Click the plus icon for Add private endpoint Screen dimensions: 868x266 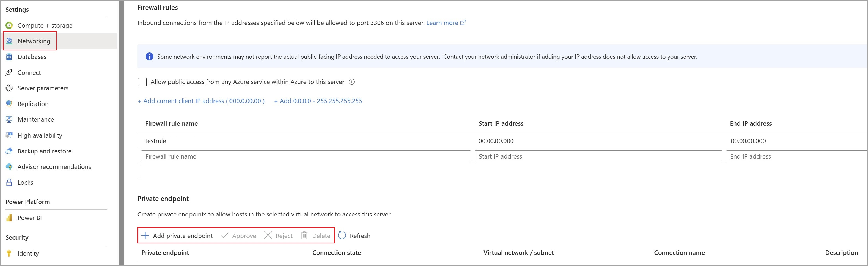coord(145,235)
